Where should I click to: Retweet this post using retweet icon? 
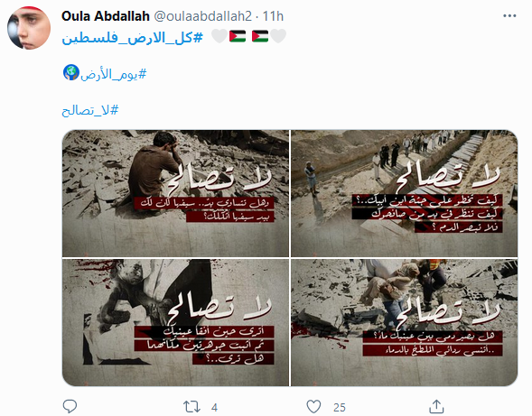(191, 406)
